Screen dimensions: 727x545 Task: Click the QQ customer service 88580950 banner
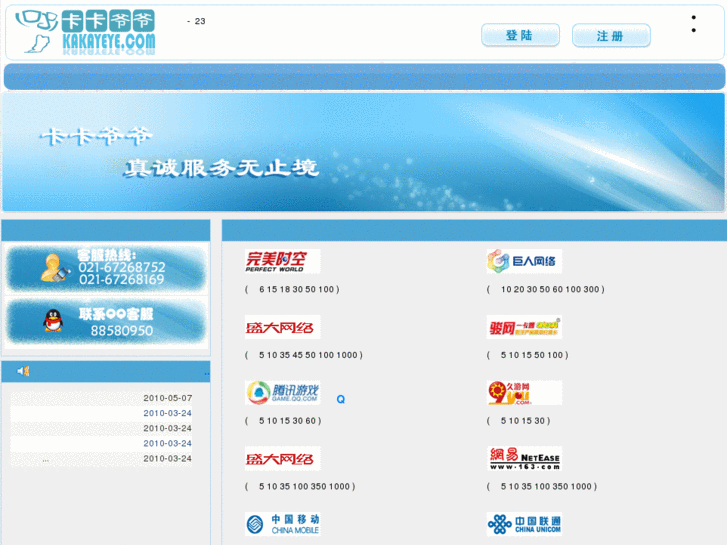pos(106,322)
